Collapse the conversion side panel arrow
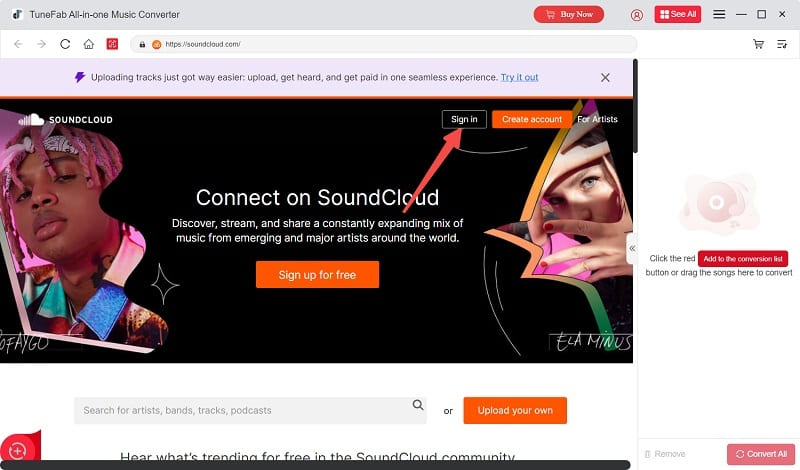This screenshot has height=470, width=800. (632, 249)
